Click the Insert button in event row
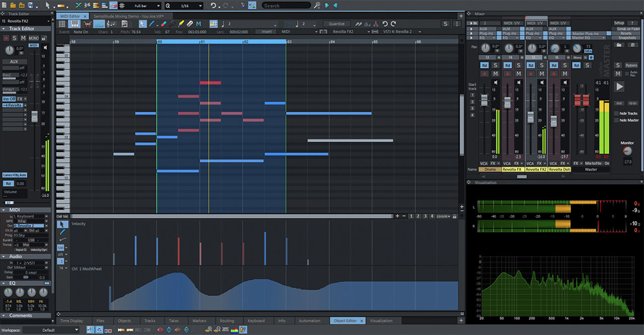This screenshot has width=644, height=335. [x=267, y=32]
